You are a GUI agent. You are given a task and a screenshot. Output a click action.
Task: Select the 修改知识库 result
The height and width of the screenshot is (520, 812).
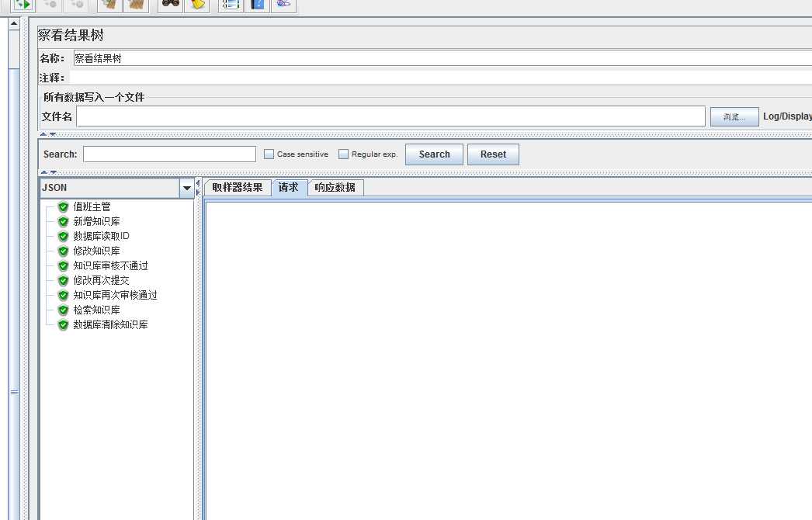coord(96,251)
